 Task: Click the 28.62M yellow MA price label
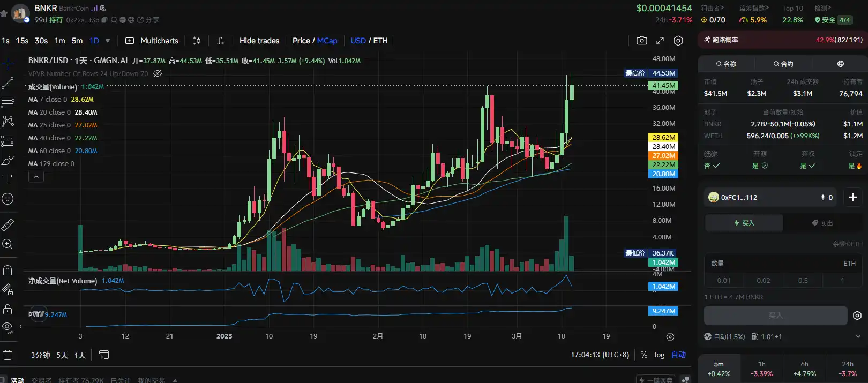[x=663, y=138]
